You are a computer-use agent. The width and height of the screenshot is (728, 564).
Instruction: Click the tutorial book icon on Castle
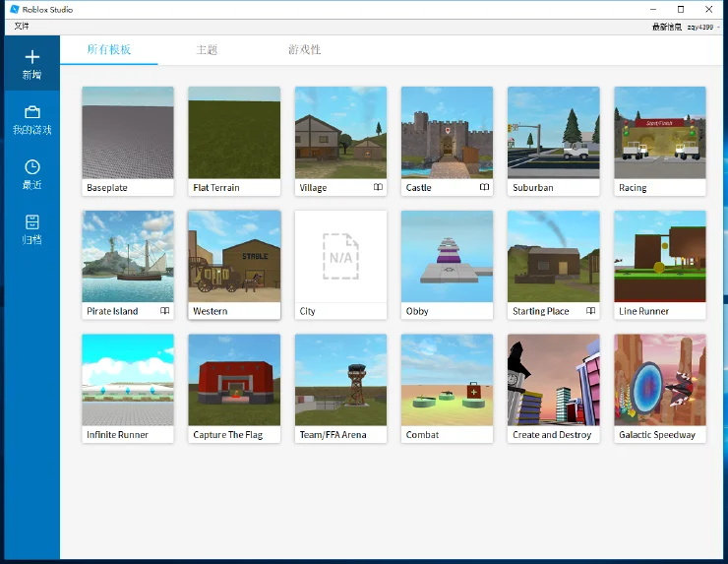click(484, 187)
